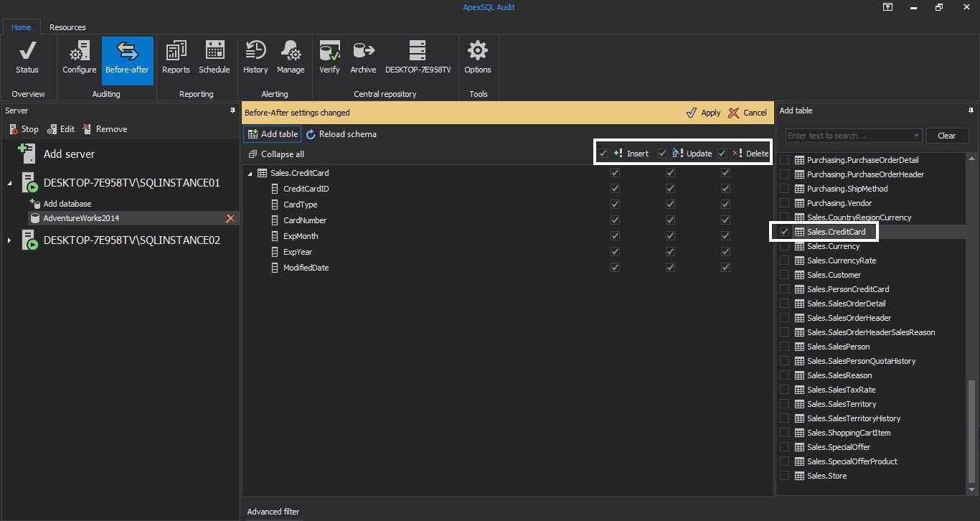Collapse the Sales.CreditCard table node
This screenshot has width=980, height=521.
pyautogui.click(x=250, y=173)
